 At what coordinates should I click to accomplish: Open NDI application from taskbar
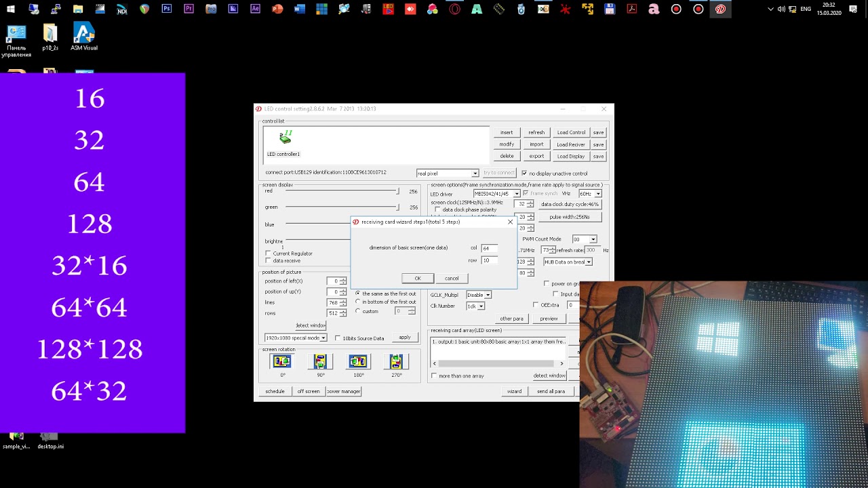[x=122, y=9]
